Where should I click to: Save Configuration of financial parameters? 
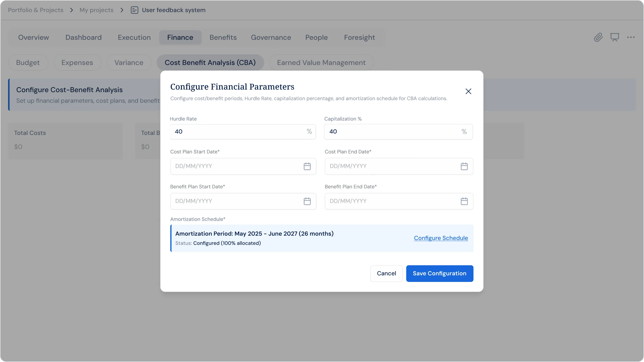pyautogui.click(x=440, y=273)
